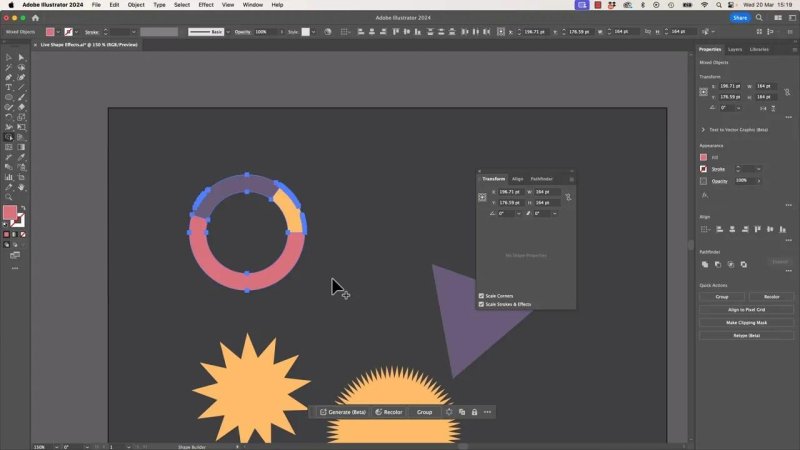Viewport: 800px width, 450px height.
Task: Open the Basic brush definition dropdown
Action: (228, 32)
